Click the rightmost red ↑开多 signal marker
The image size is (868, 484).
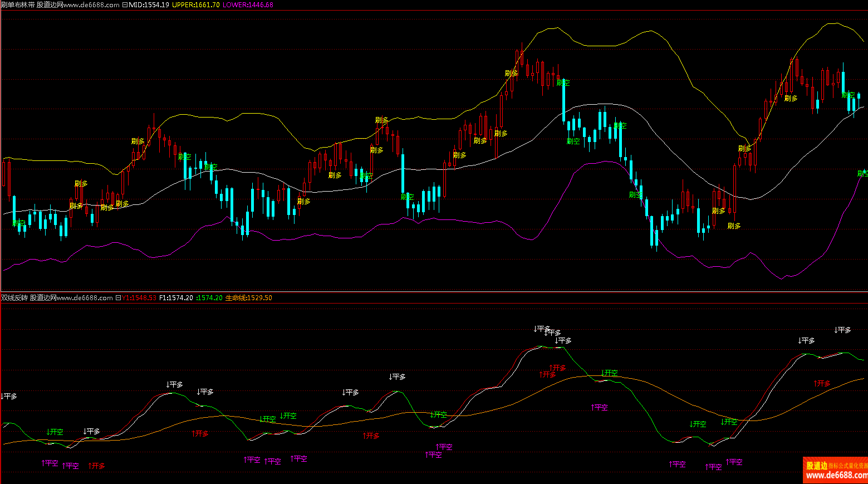point(822,384)
